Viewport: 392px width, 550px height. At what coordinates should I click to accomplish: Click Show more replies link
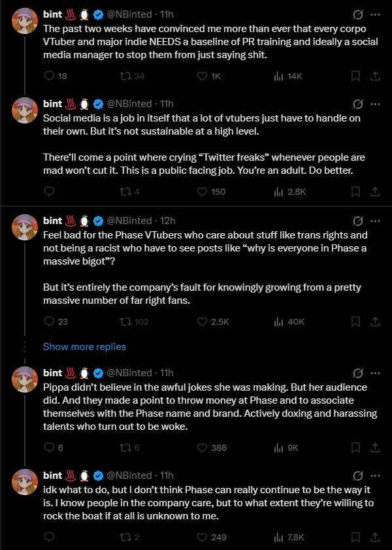point(84,347)
